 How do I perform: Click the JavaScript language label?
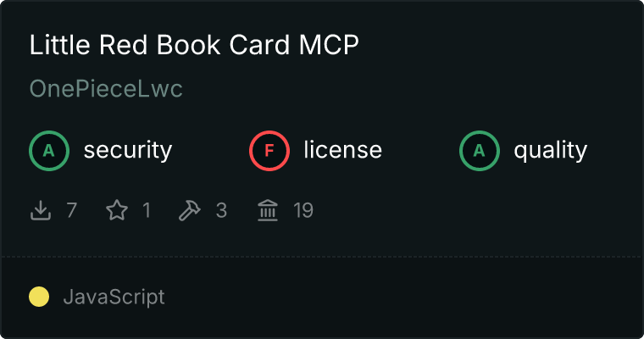(x=114, y=297)
